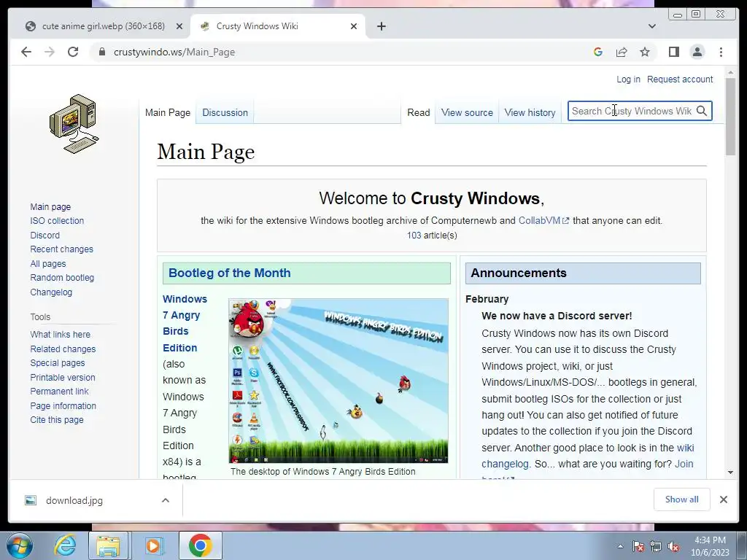This screenshot has width=747, height=560.
Task: Click the browser forward arrow
Action: (x=50, y=52)
